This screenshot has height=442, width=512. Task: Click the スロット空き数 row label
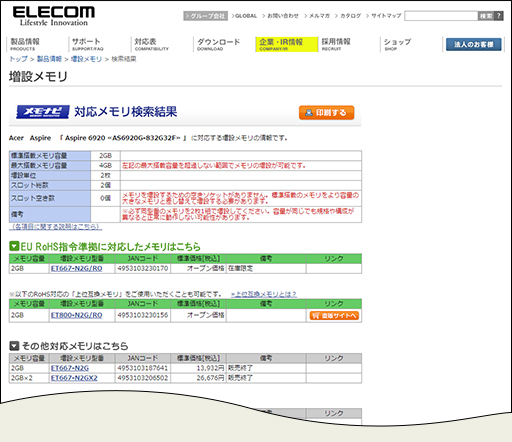[50, 198]
